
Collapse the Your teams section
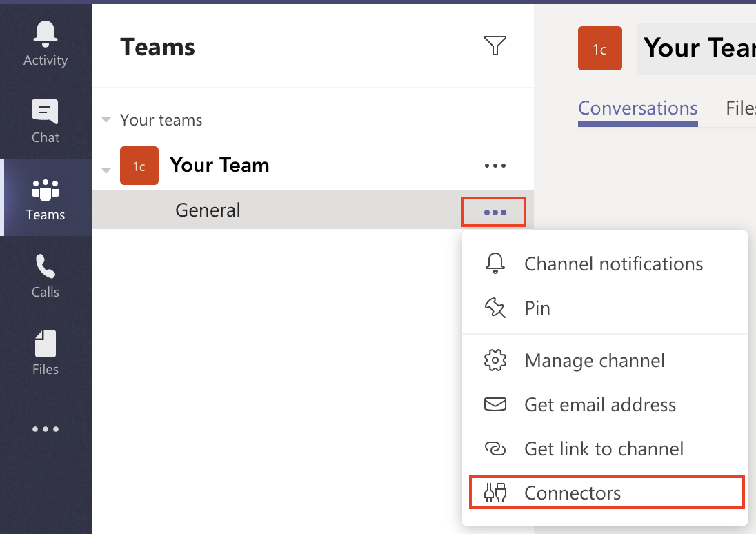click(106, 119)
